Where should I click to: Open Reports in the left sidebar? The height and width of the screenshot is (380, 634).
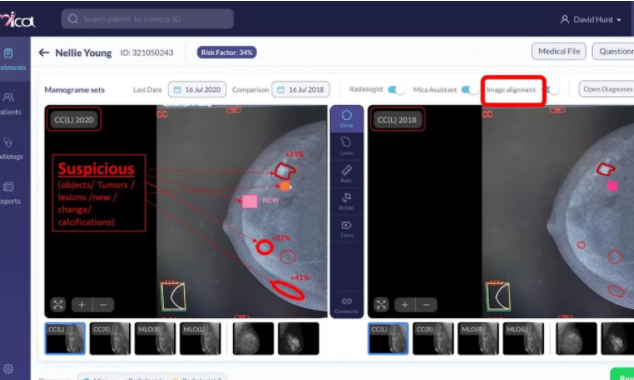point(10,192)
